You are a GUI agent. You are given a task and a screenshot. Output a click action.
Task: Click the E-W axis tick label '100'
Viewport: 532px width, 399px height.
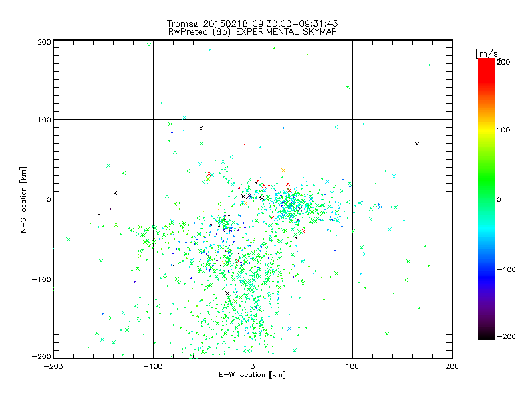click(352, 366)
